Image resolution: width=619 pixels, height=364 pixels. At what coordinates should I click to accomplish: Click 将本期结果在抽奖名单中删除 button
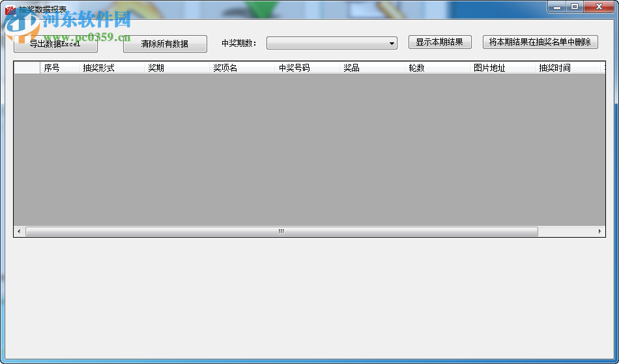[x=540, y=42]
